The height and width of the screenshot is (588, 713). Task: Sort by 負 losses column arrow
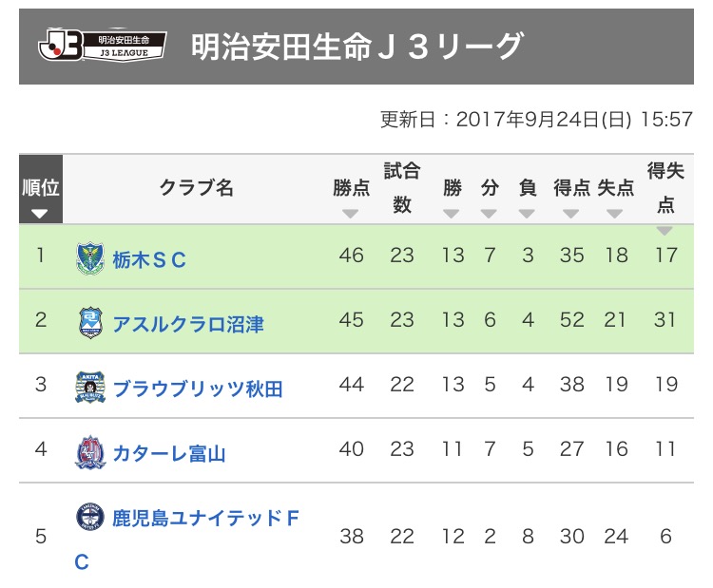[528, 214]
